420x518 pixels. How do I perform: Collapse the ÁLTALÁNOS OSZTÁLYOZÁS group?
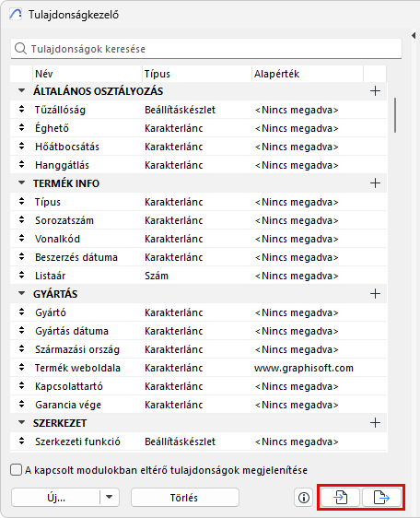[x=22, y=90]
